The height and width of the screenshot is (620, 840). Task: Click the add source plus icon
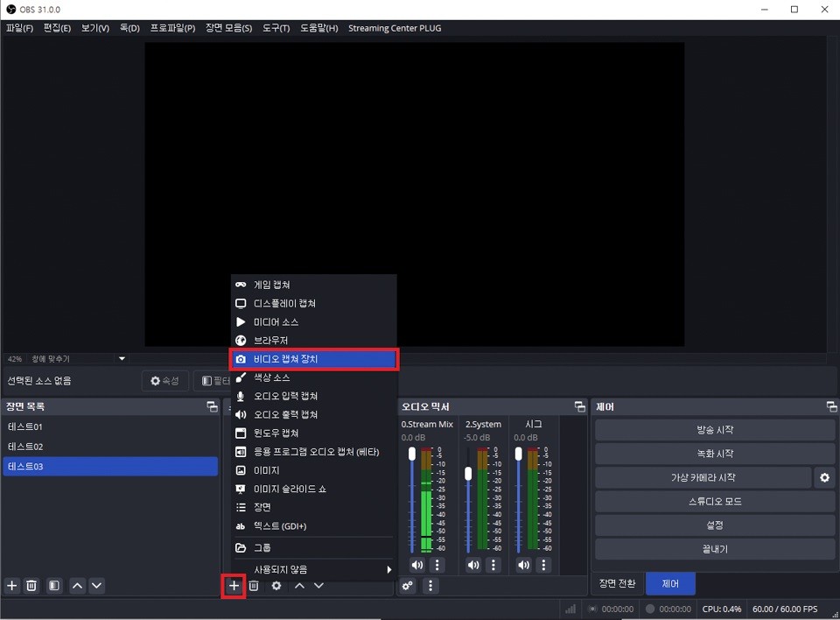[234, 586]
